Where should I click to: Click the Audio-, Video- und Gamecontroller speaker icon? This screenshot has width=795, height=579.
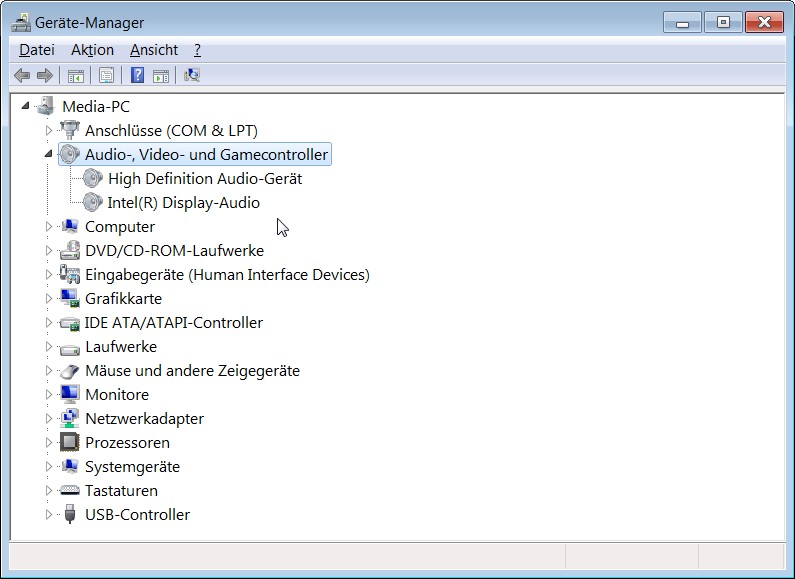tap(69, 154)
